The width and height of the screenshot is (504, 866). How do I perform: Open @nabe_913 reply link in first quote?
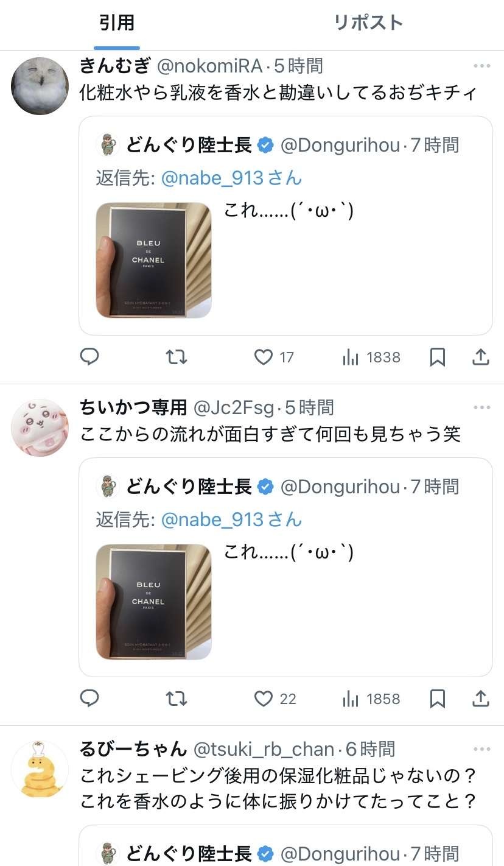[x=231, y=178]
